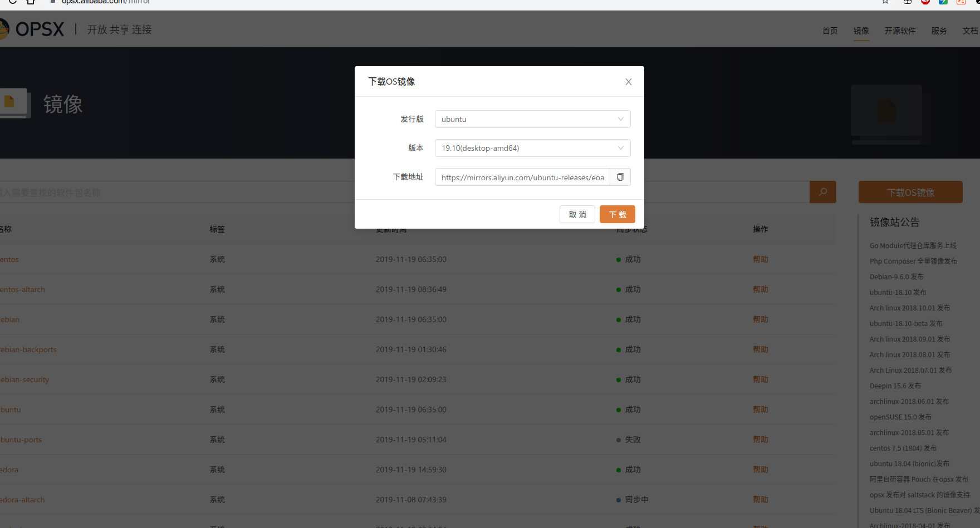Click 帮助 in the centos row
The image size is (980, 528).
[761, 259]
